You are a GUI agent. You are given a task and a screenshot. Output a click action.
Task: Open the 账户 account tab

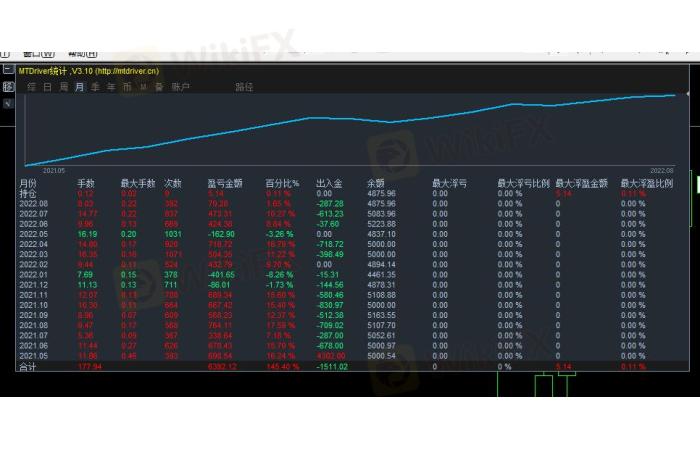[180, 87]
